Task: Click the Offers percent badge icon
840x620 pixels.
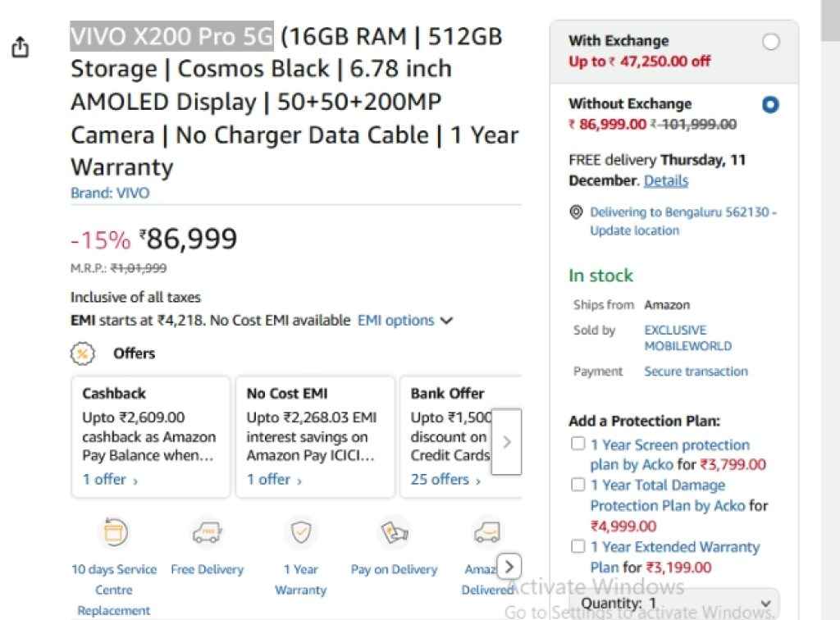Action: point(82,353)
